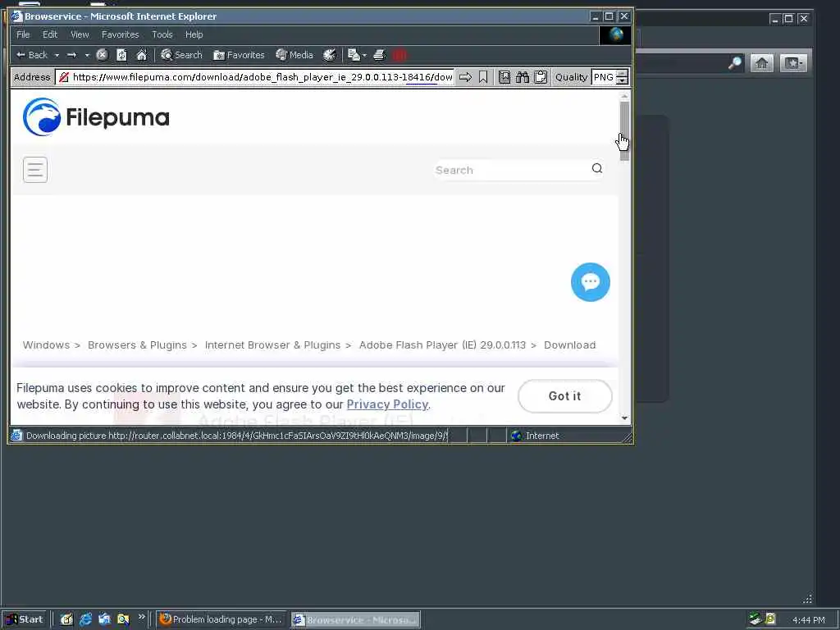Click Internet Browser & Plugins breadcrumb
The image size is (840, 630).
[x=272, y=345]
